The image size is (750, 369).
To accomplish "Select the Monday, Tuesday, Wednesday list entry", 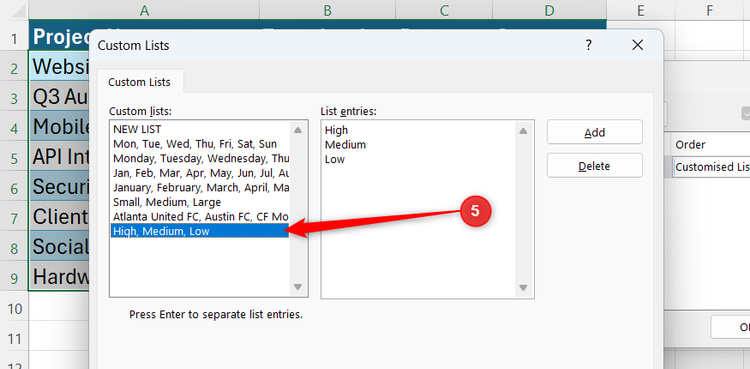I will point(199,158).
